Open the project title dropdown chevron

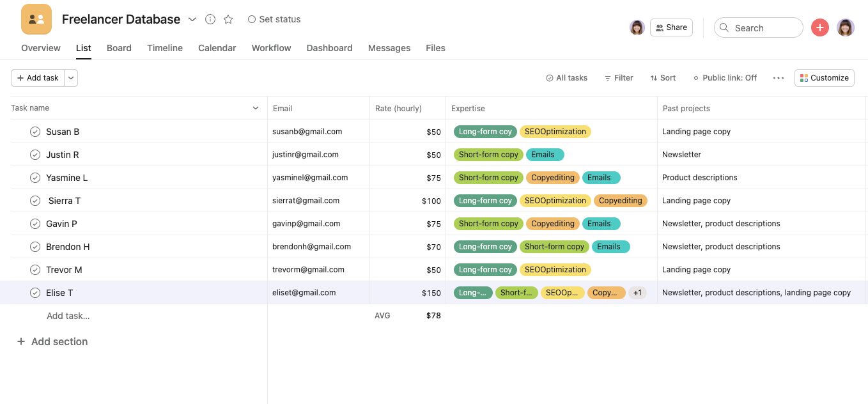(x=192, y=19)
